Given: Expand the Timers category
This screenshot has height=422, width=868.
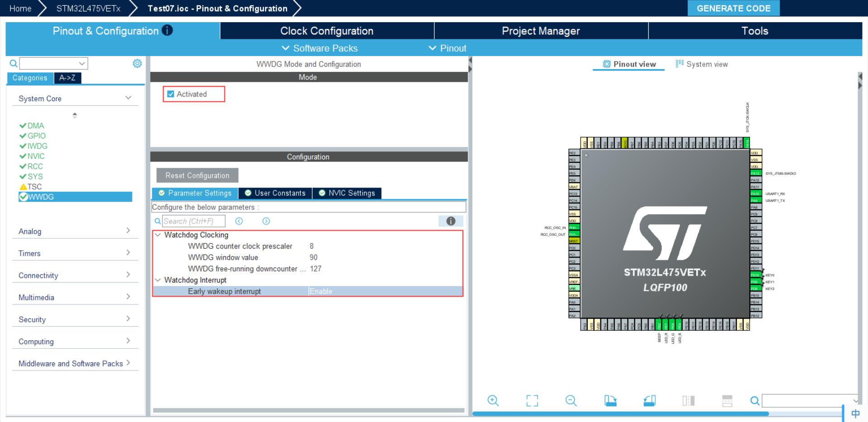Looking at the screenshot, I should click(128, 253).
